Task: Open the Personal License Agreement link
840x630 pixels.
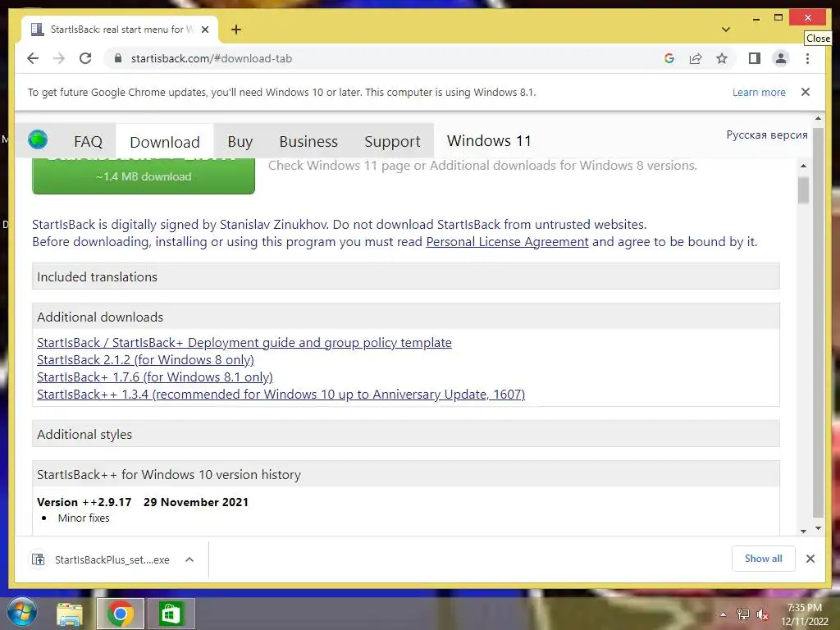Action: (x=507, y=242)
